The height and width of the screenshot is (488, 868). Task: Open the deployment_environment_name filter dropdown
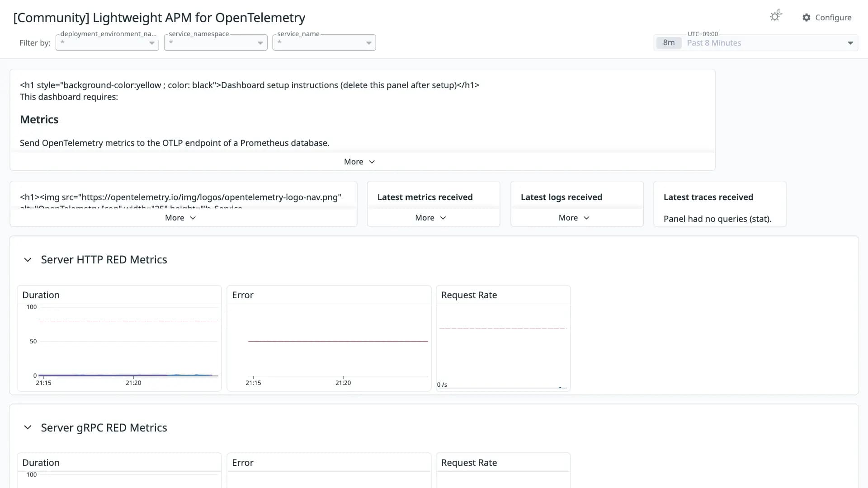point(107,42)
